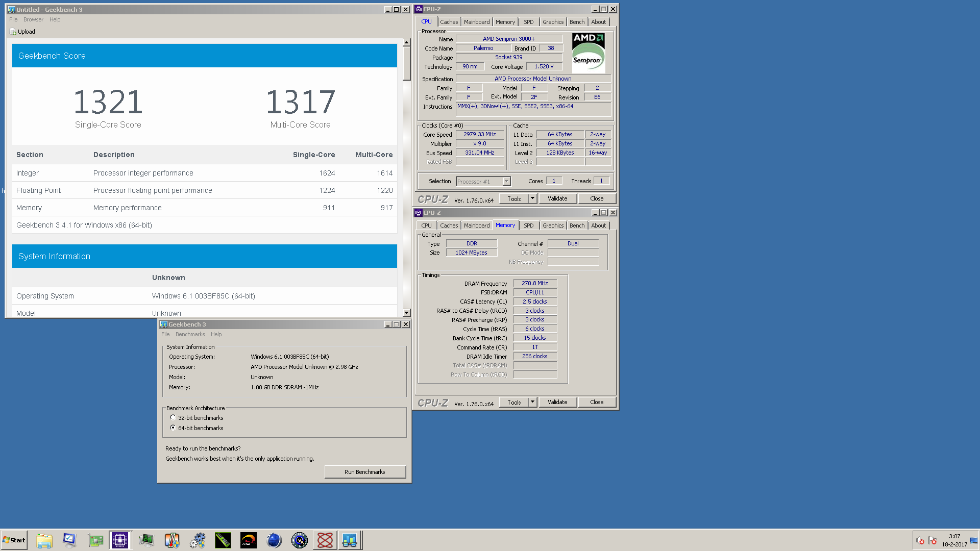This screenshot has width=980, height=551.
Task: Switch to CPU tab in lower CPU-Z
Action: 426,226
